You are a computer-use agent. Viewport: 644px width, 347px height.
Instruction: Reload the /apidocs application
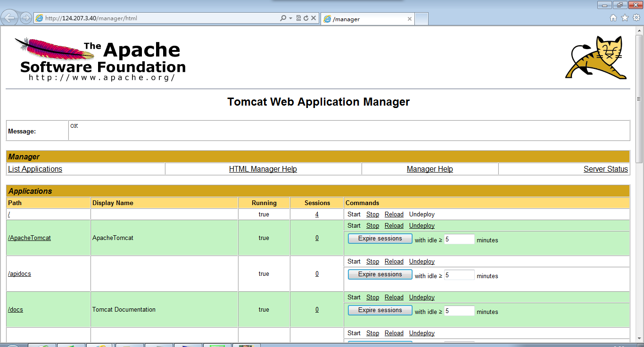pos(394,262)
